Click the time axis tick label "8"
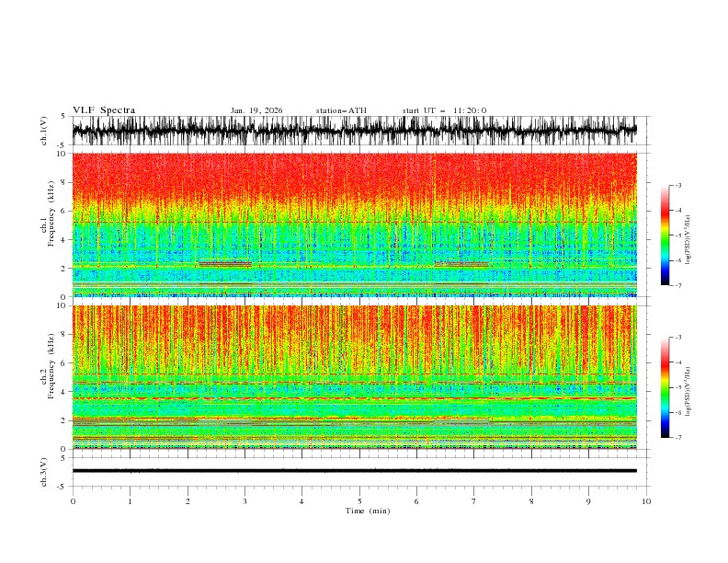This screenshot has width=728, height=563. point(531,501)
